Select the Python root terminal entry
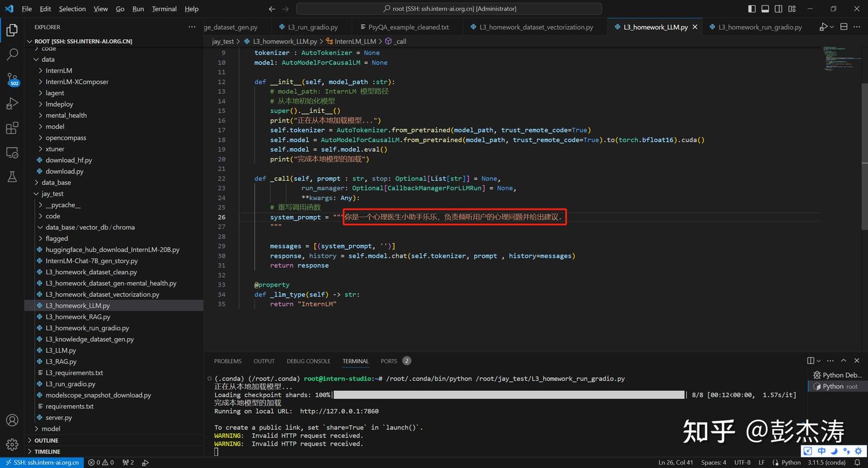Viewport: 868px width, 468px height. point(837,387)
